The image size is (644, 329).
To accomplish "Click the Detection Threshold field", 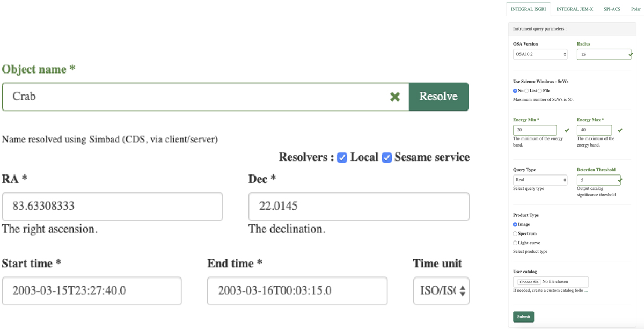I will pyautogui.click(x=598, y=180).
